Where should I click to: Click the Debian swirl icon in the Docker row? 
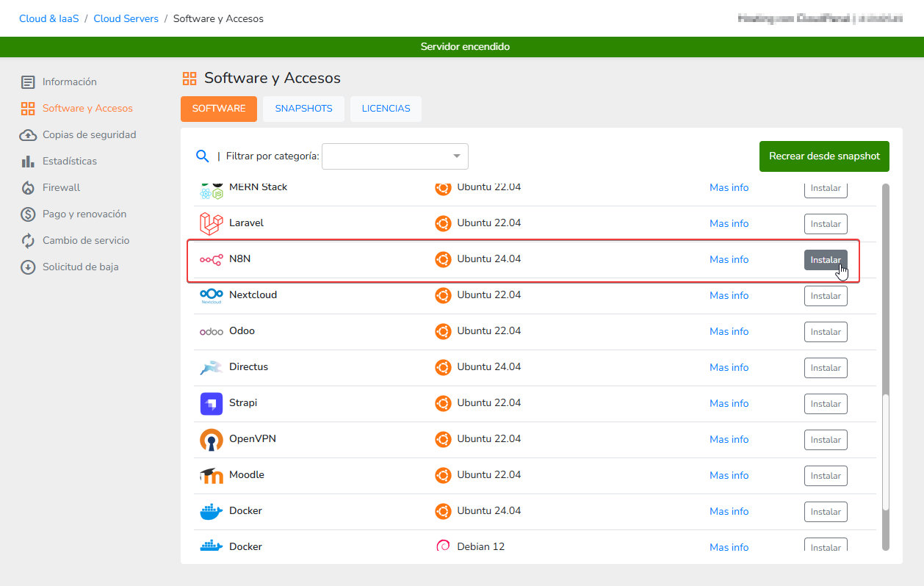click(x=443, y=546)
